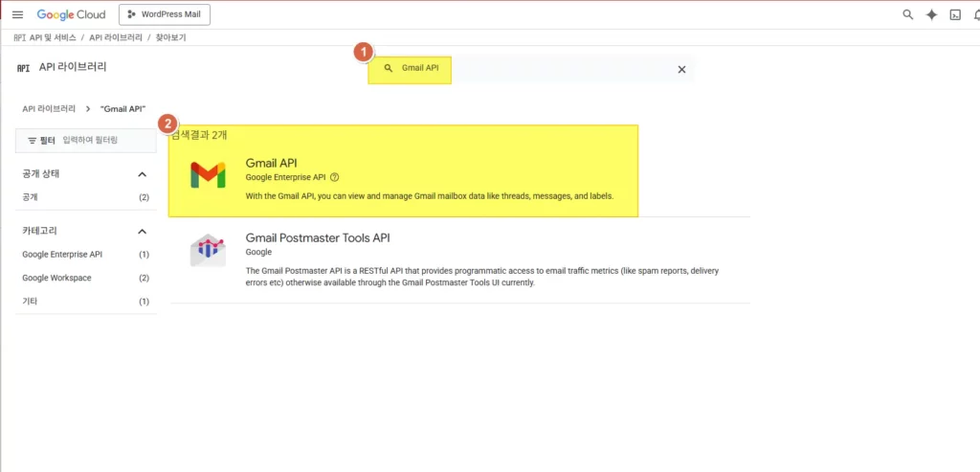Open Gmail Postmaster Tools API result
Image resolution: width=980 pixels, height=472 pixels.
tap(318, 237)
